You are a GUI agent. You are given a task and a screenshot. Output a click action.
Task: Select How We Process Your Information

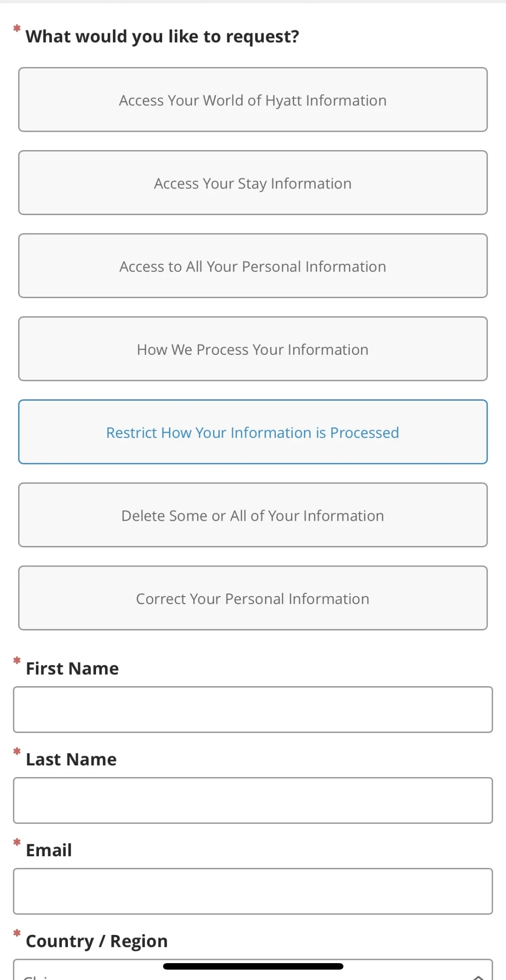(x=253, y=349)
